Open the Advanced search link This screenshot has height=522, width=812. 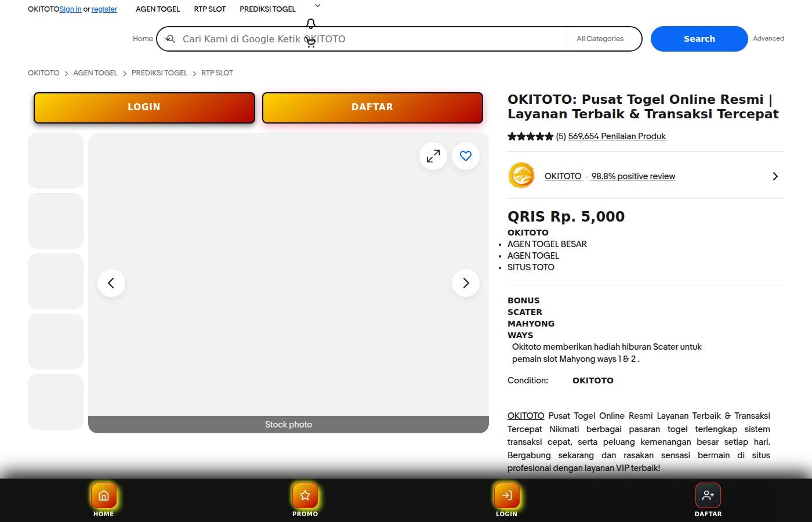coord(768,38)
